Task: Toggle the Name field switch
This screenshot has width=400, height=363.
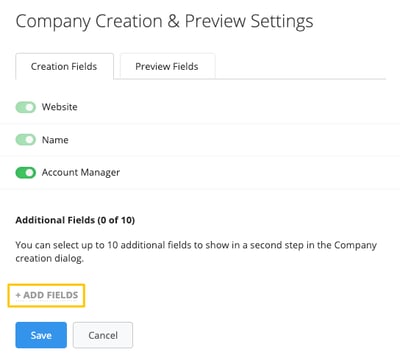Action: point(25,140)
